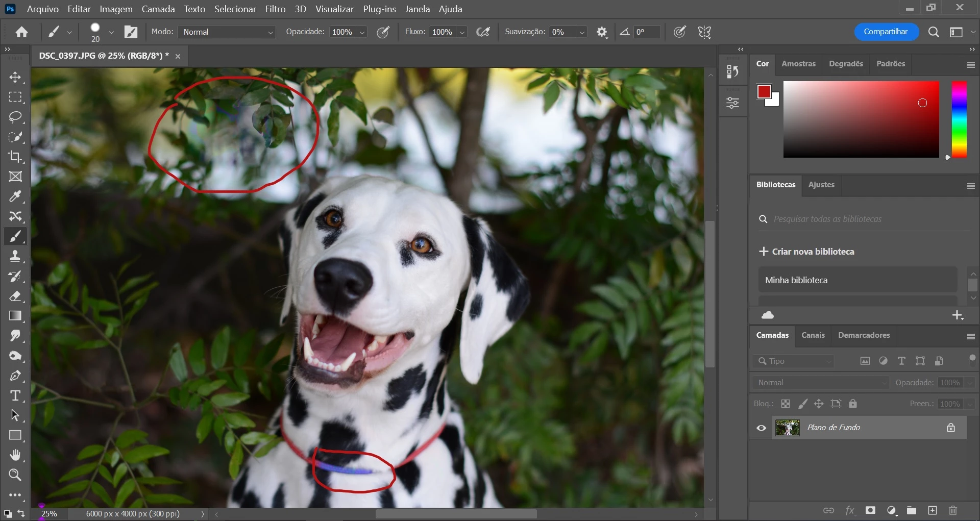Image resolution: width=980 pixels, height=521 pixels.
Task: Click the red foreground color swatch
Action: coord(764,92)
